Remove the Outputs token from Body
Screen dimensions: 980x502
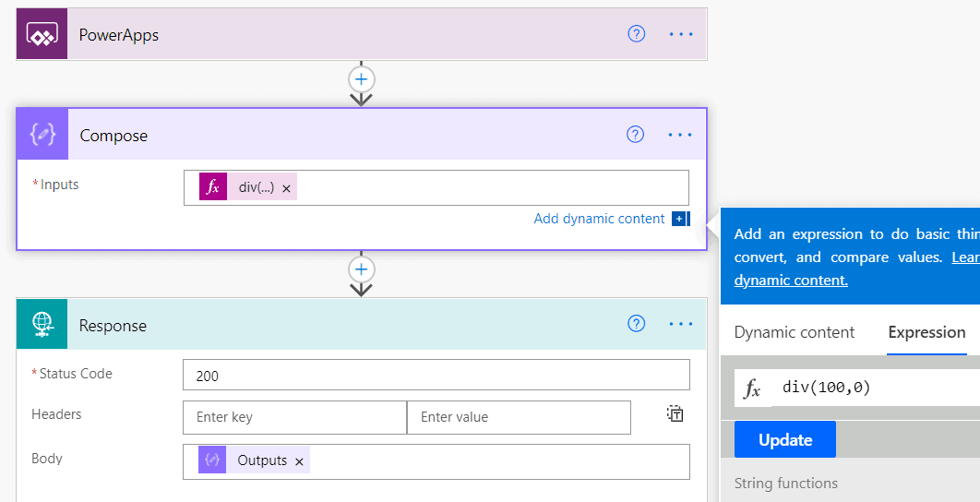click(299, 461)
